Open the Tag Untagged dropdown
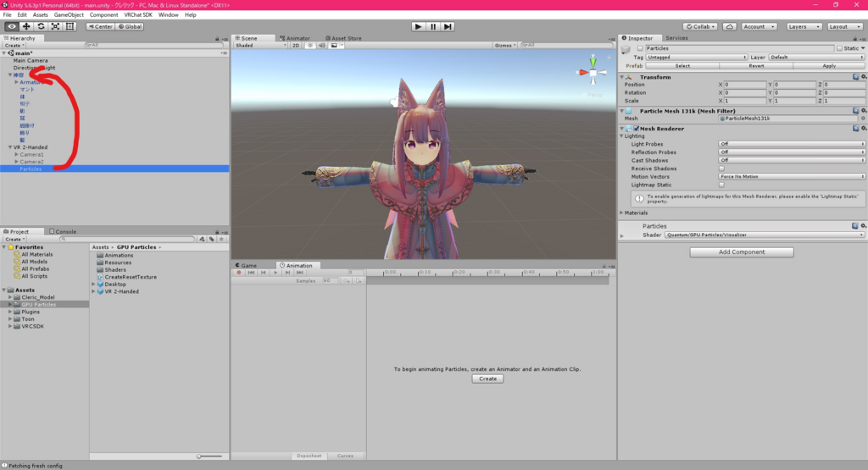The image size is (868, 470). click(697, 57)
